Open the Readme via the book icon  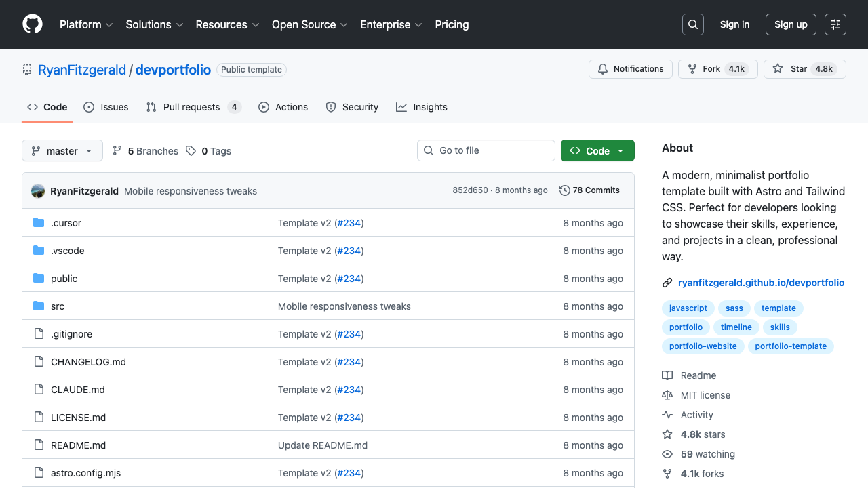click(x=667, y=375)
